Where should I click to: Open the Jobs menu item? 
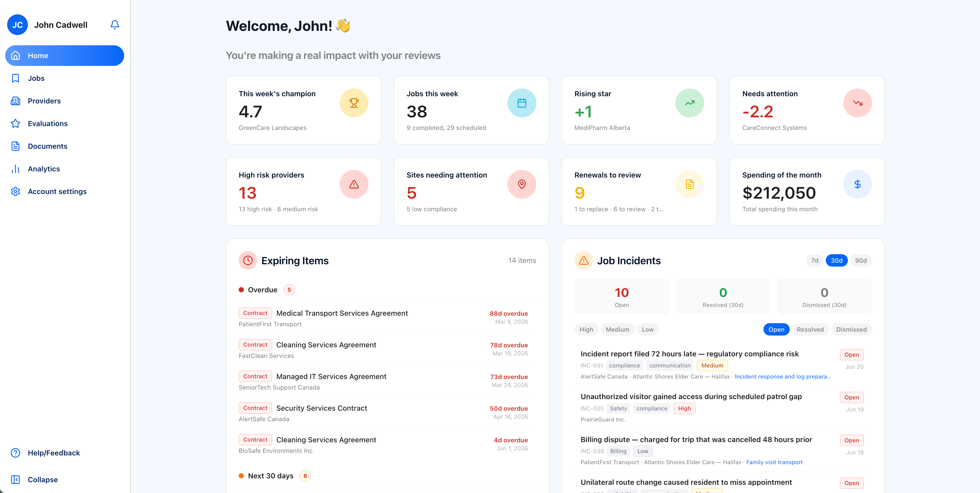click(x=65, y=78)
